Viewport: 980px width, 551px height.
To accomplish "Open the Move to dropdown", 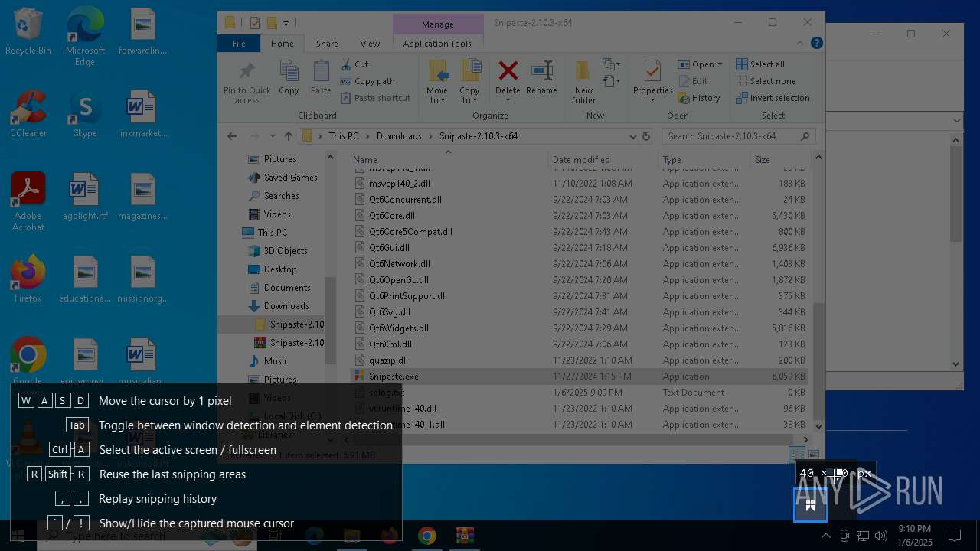I will click(437, 100).
